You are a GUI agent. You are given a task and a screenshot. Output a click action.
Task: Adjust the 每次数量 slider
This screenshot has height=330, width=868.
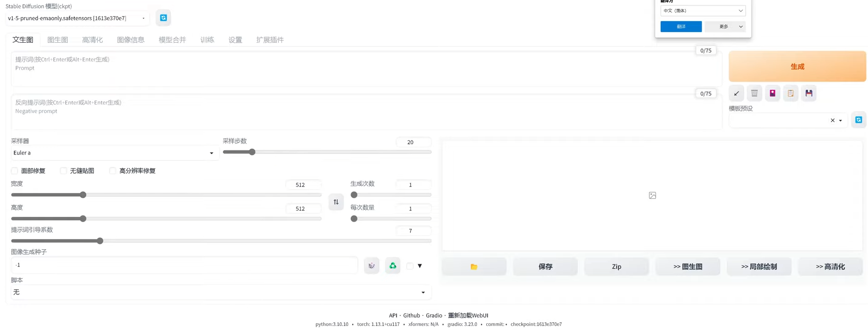pos(391,219)
